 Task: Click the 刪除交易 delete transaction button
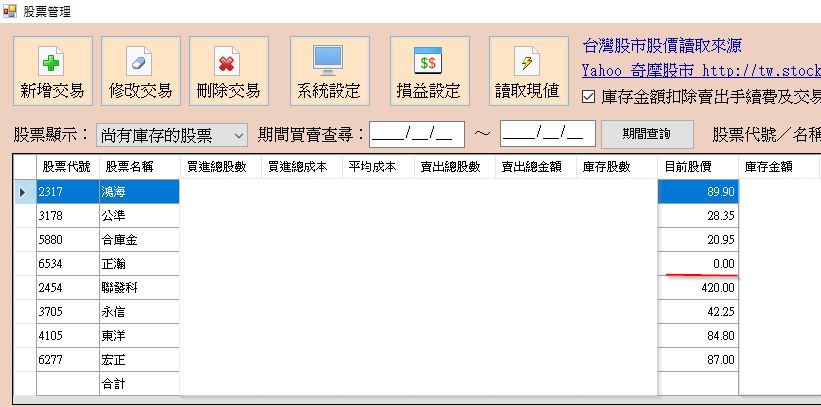coord(229,71)
